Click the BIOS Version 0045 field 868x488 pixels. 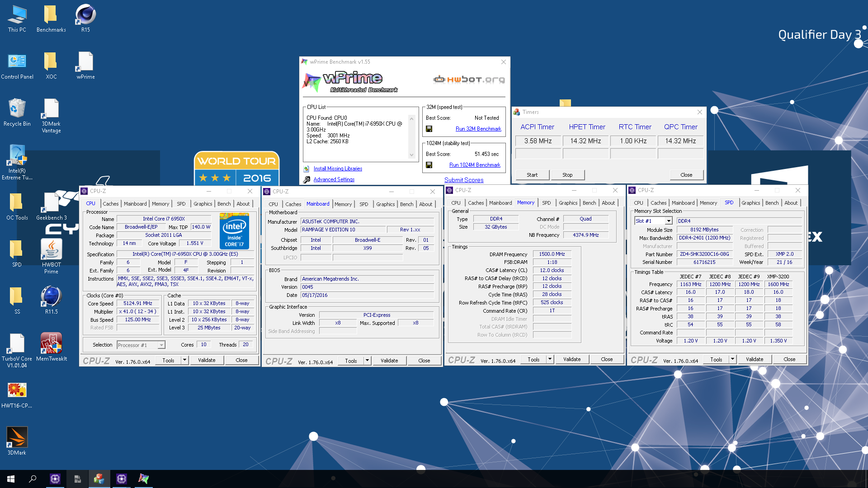(x=367, y=287)
